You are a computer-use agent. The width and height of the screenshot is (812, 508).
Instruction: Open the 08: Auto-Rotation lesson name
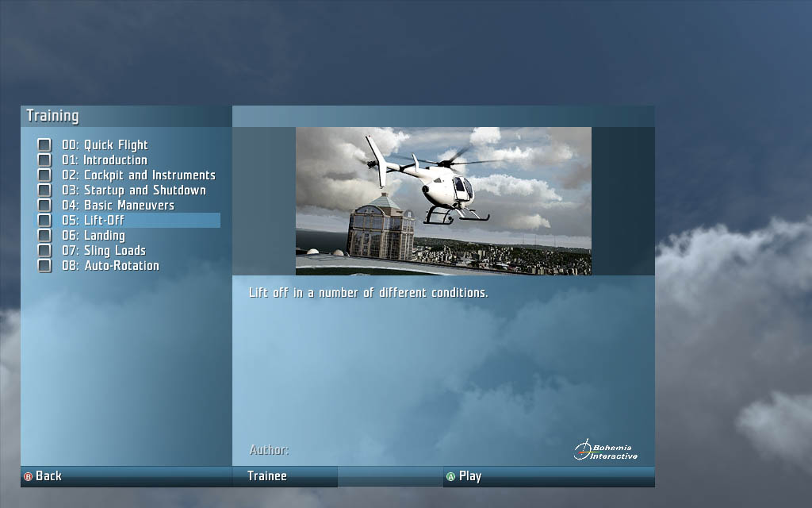click(110, 266)
